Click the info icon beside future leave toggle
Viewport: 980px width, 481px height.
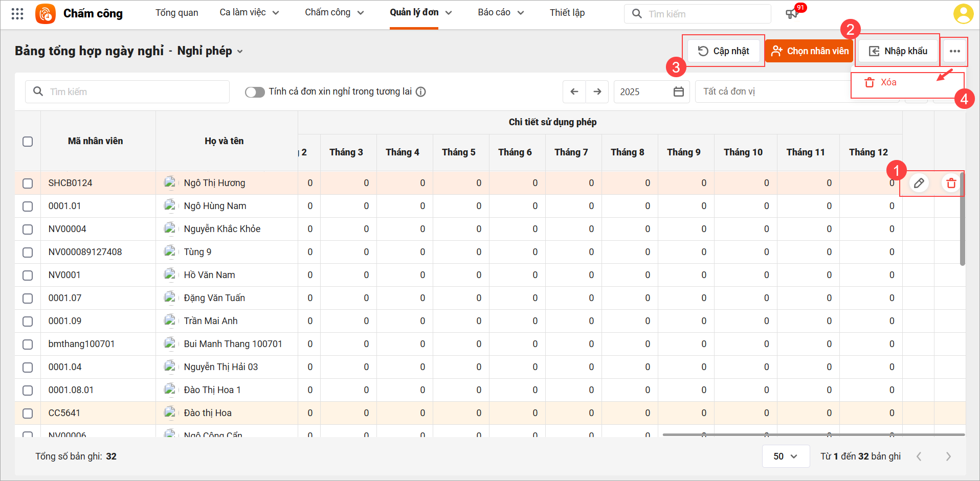[x=420, y=91]
